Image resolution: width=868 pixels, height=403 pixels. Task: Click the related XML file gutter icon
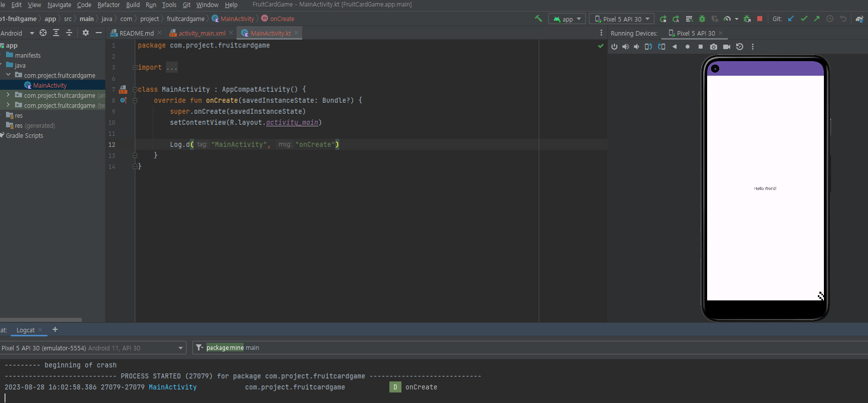point(123,90)
